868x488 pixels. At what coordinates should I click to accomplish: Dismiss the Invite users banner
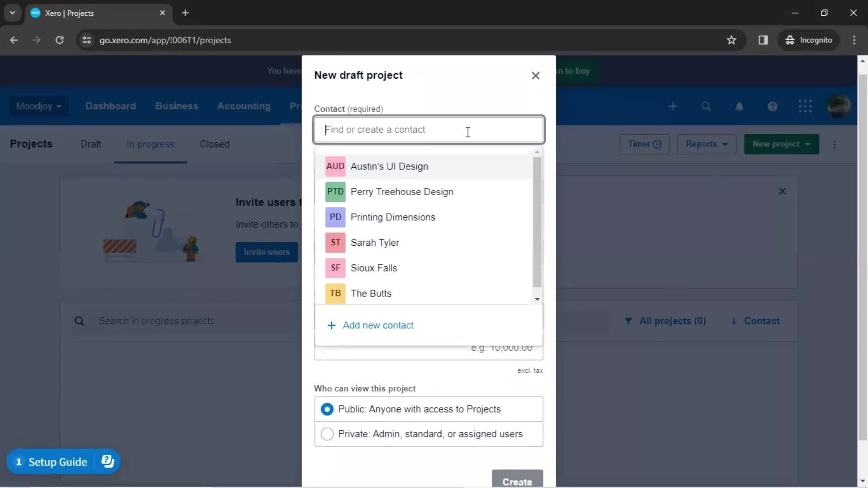point(783,192)
